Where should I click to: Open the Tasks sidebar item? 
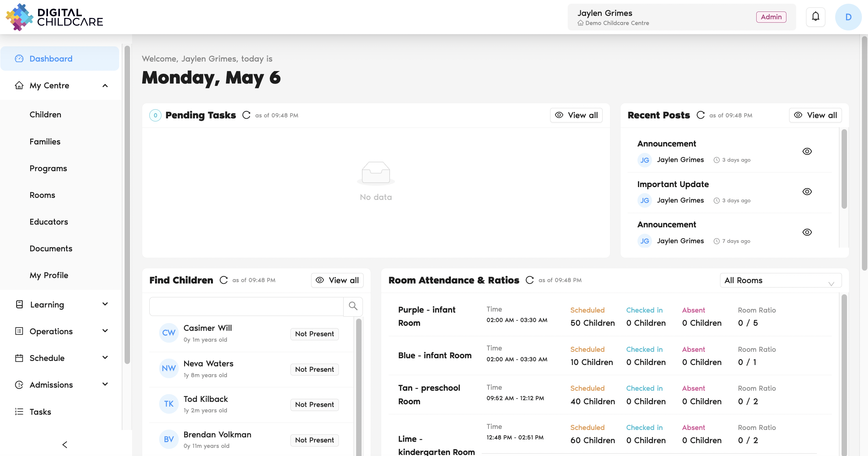click(40, 412)
